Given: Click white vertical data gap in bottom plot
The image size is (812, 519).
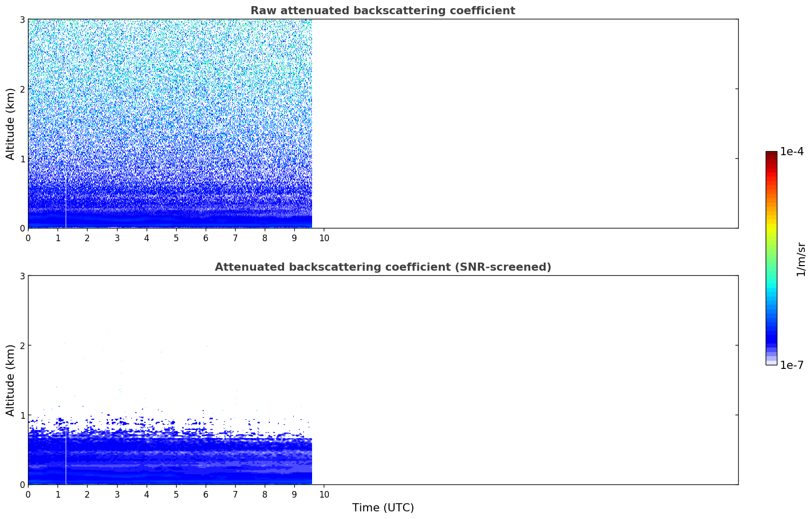Looking at the screenshot, I should pyautogui.click(x=66, y=458).
